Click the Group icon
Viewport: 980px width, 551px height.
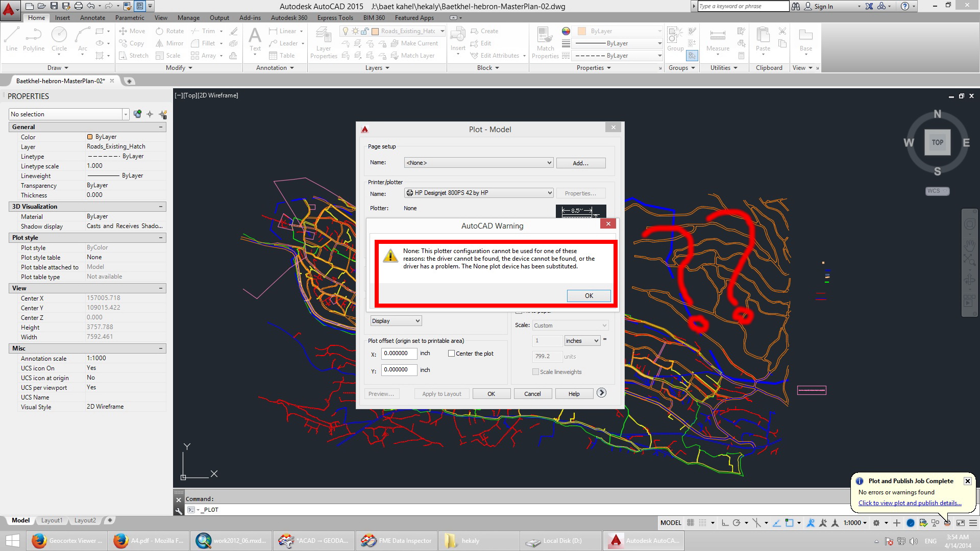[675, 40]
